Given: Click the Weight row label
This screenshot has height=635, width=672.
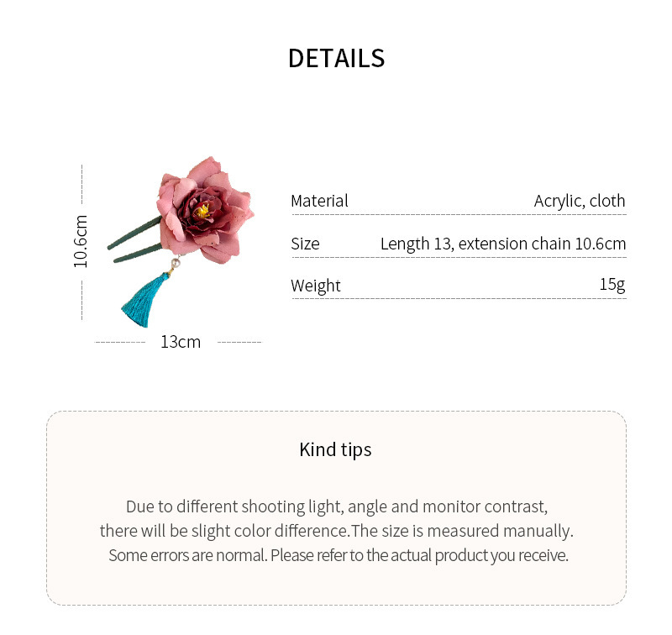Looking at the screenshot, I should [316, 286].
